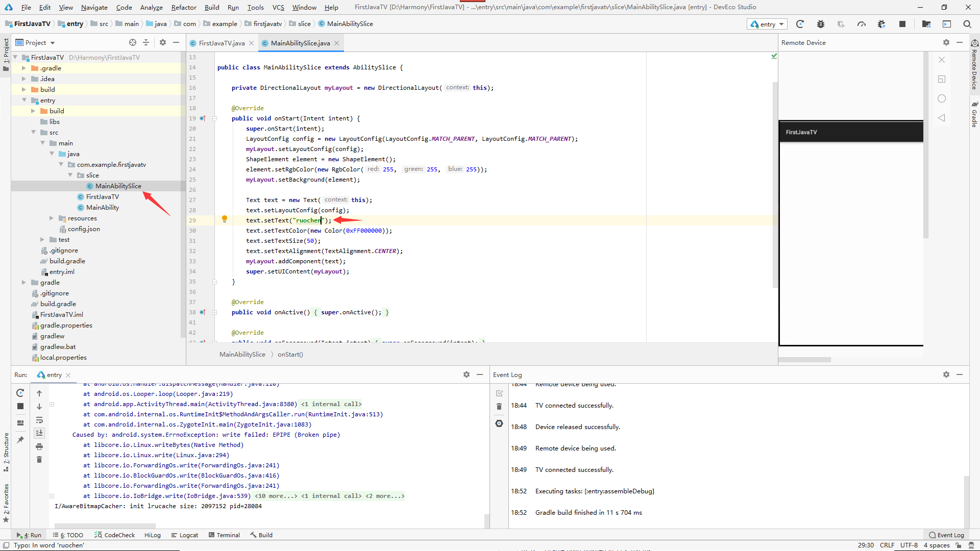Open the Refactor menu
The image size is (980, 551).
click(183, 7)
